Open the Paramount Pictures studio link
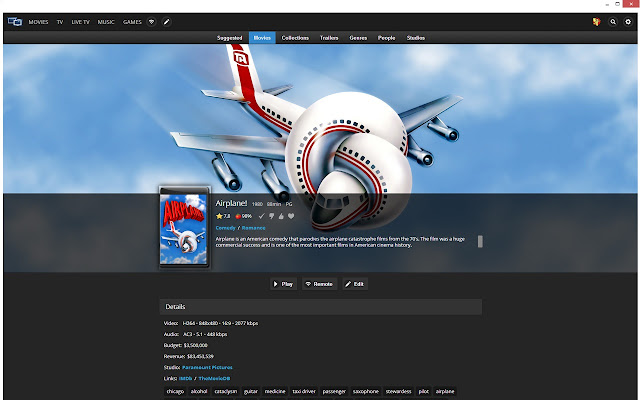 pyautogui.click(x=207, y=367)
